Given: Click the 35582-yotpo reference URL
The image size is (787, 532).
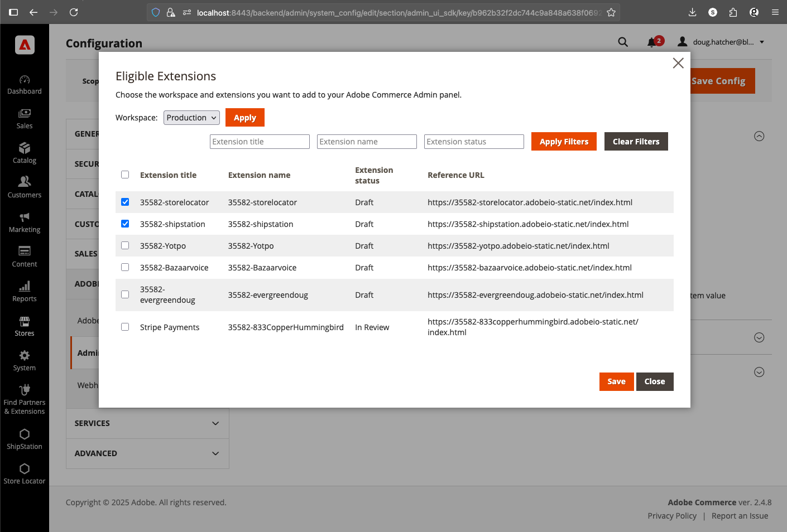Looking at the screenshot, I should pos(518,246).
